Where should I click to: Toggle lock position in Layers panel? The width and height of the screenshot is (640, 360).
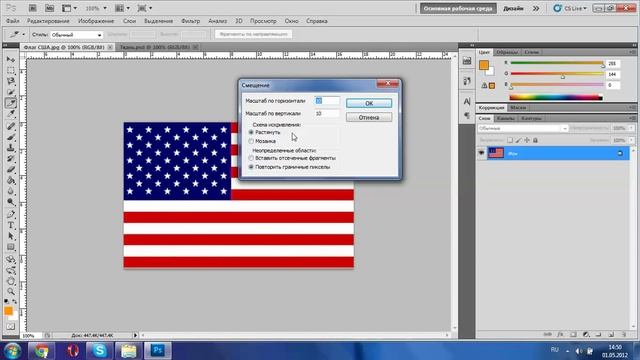point(527,140)
